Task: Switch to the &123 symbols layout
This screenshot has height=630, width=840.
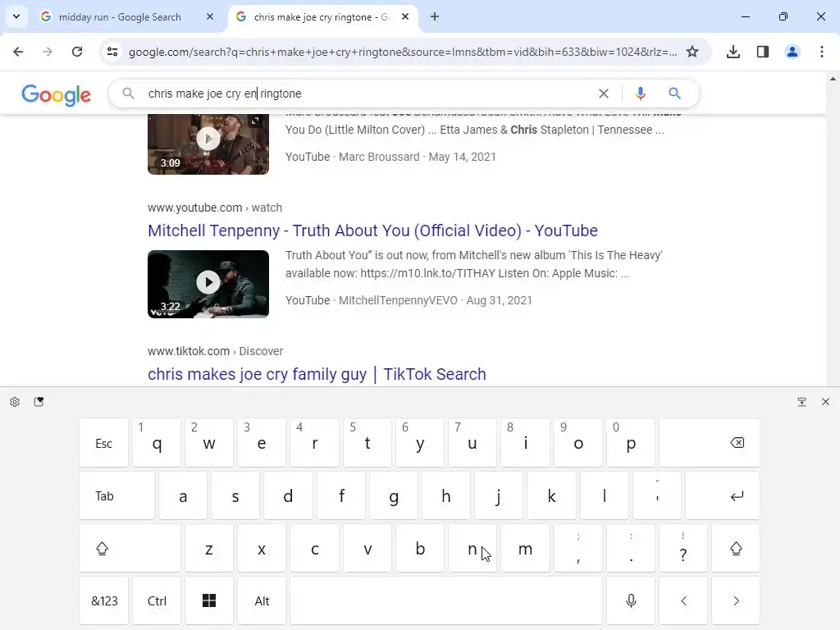Action: tap(104, 600)
